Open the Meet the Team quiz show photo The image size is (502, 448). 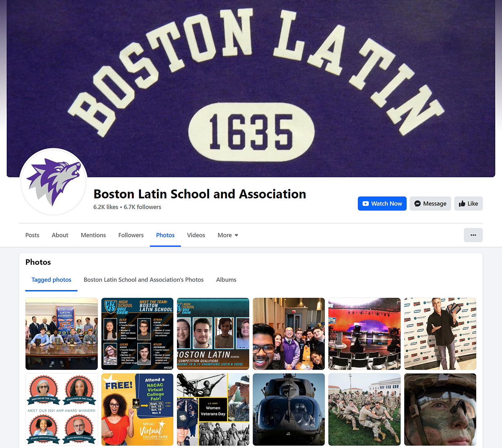pyautogui.click(x=137, y=334)
